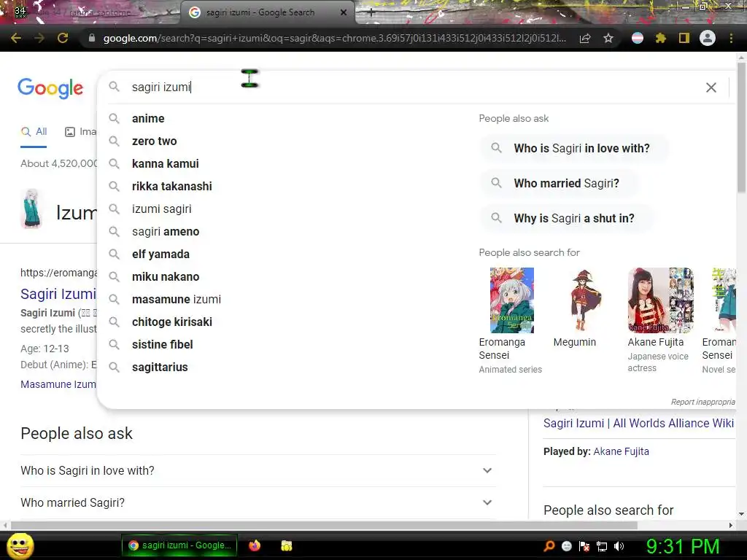Click the address bar URL

click(334, 38)
